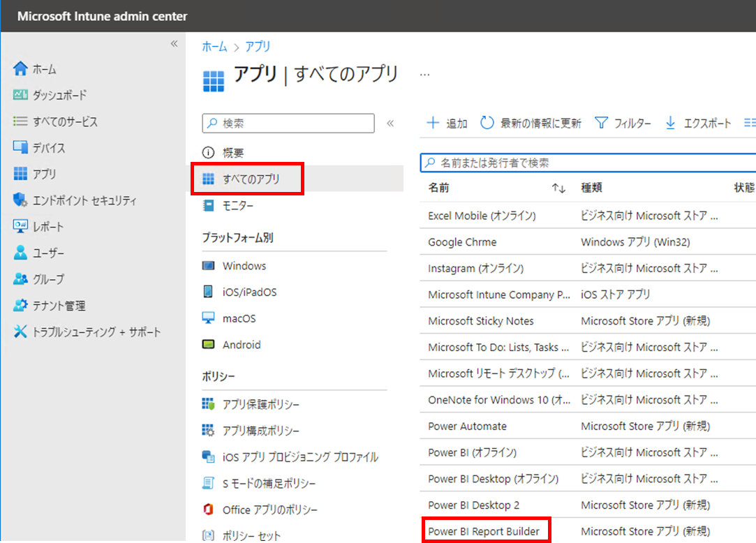Open the ダッシュボード dashboard icon
This screenshot has width=756, height=543.
coord(20,94)
